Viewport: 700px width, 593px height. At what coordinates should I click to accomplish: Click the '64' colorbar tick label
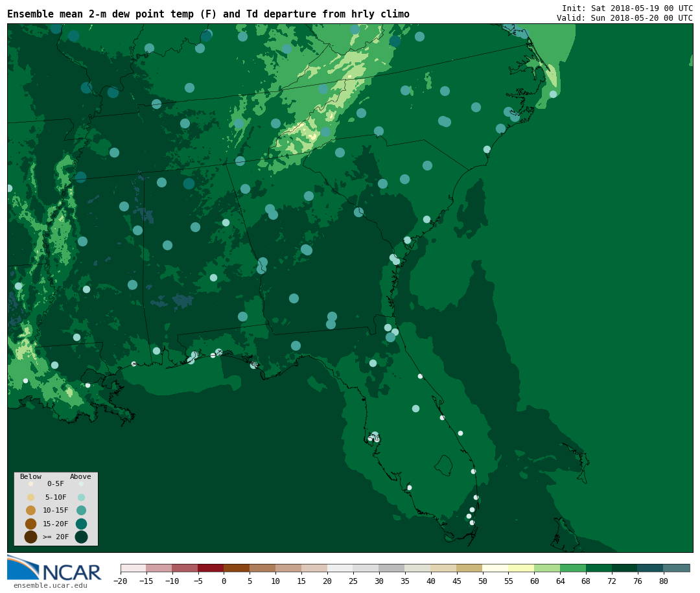pos(560,581)
